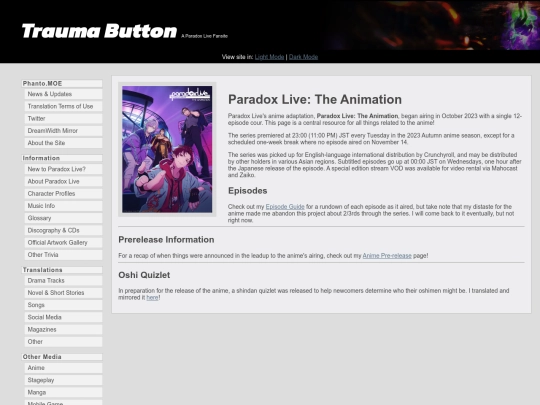Open Official Artwork Gallery
The image size is (540, 405).
pos(63,242)
